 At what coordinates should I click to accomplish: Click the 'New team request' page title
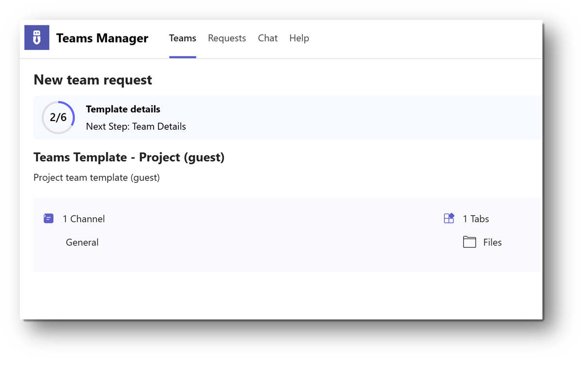tap(92, 79)
